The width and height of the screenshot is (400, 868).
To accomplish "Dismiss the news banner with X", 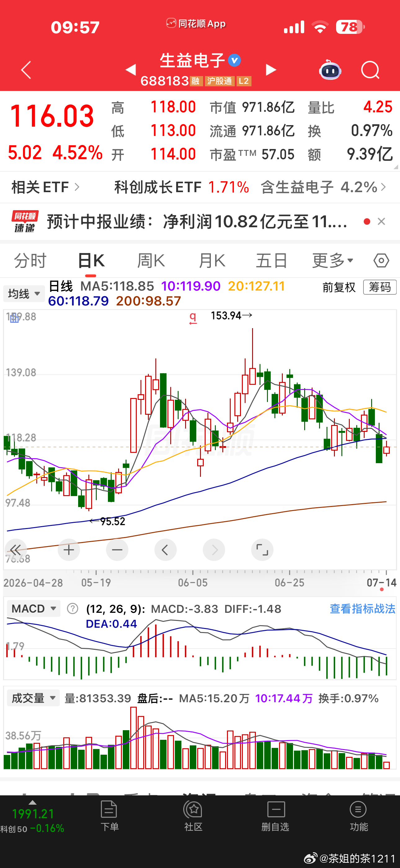I will coord(381,221).
